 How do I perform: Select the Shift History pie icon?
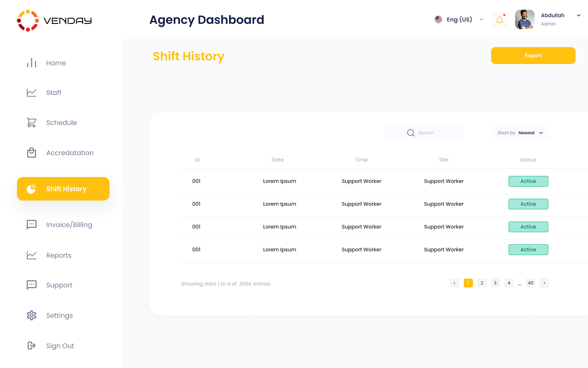(x=31, y=189)
